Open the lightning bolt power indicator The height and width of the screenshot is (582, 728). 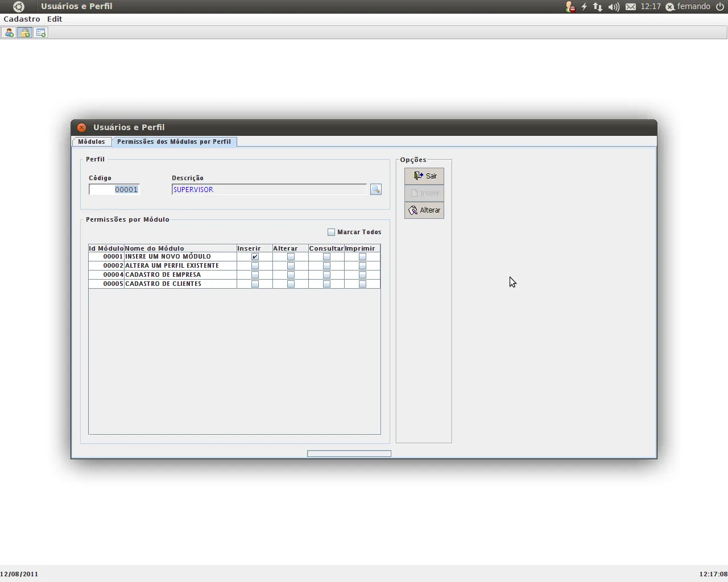click(x=584, y=7)
